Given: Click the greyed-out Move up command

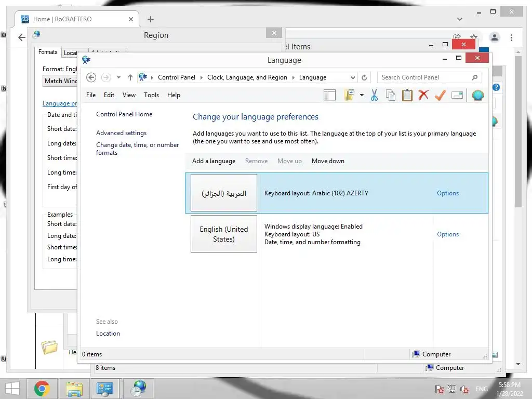Looking at the screenshot, I should point(289,161).
